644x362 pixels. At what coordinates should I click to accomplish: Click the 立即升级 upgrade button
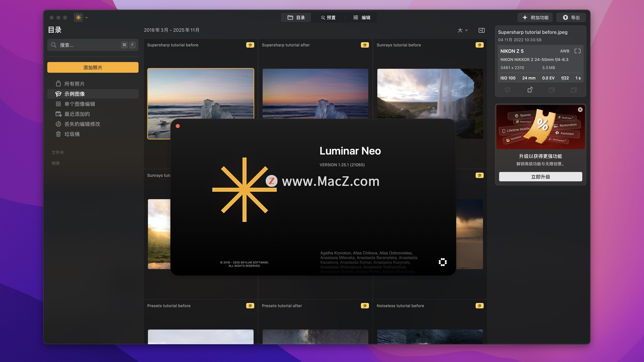[x=540, y=177]
